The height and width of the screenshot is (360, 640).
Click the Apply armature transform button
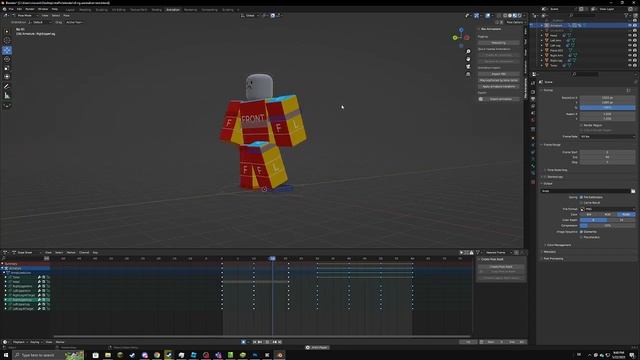(498, 87)
